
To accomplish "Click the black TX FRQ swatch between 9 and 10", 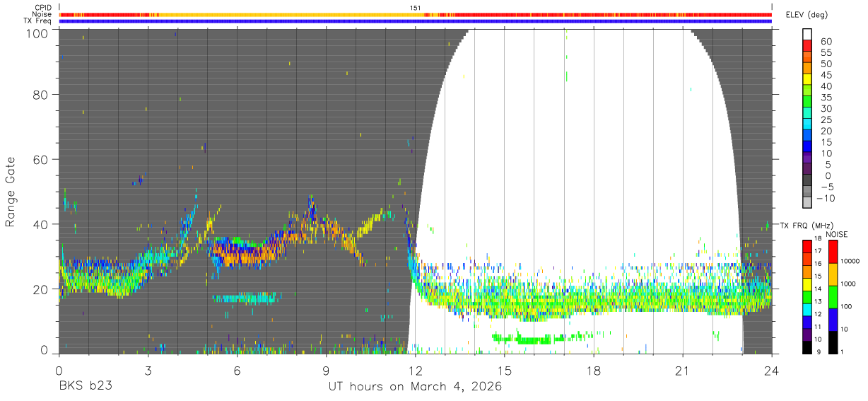I will point(808,347).
